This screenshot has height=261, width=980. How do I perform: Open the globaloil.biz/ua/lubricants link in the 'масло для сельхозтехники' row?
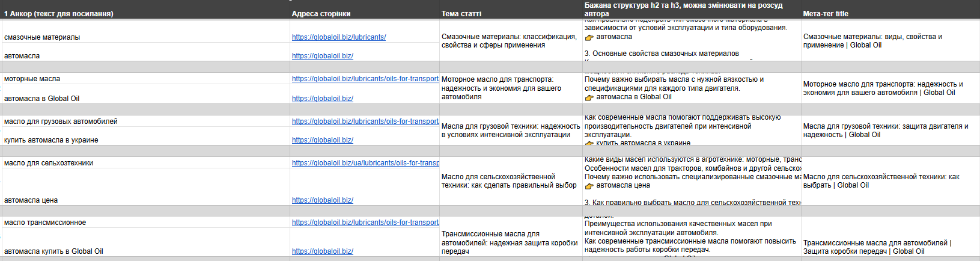click(x=365, y=163)
